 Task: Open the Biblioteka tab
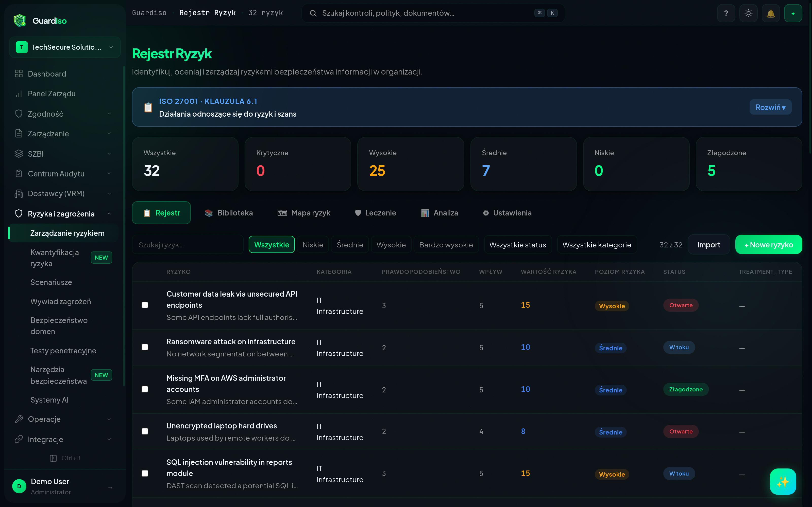click(229, 213)
